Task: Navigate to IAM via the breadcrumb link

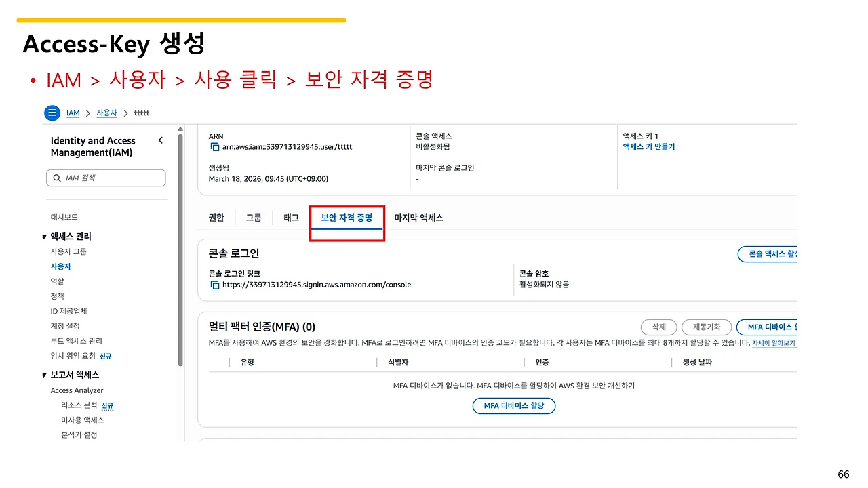Action: tap(73, 113)
